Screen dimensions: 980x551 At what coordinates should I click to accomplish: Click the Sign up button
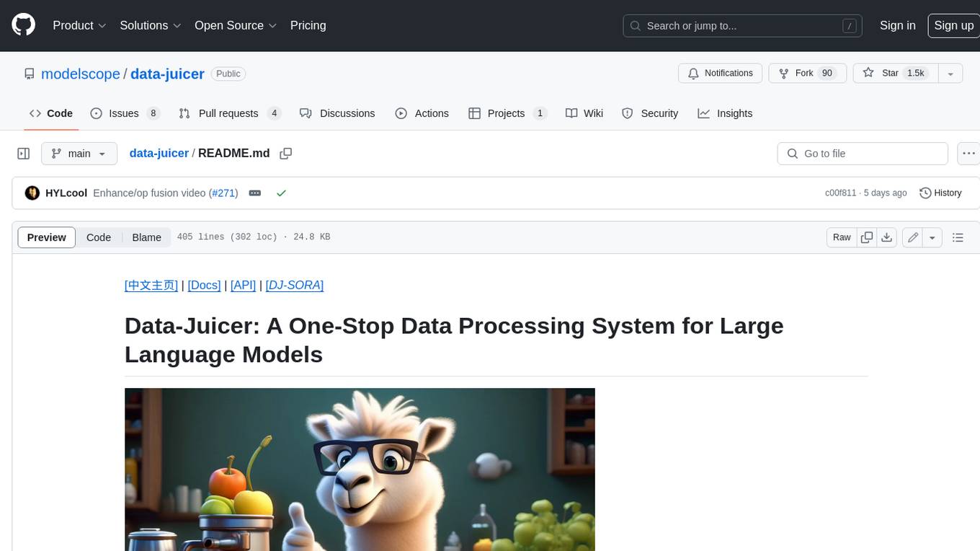click(x=953, y=25)
